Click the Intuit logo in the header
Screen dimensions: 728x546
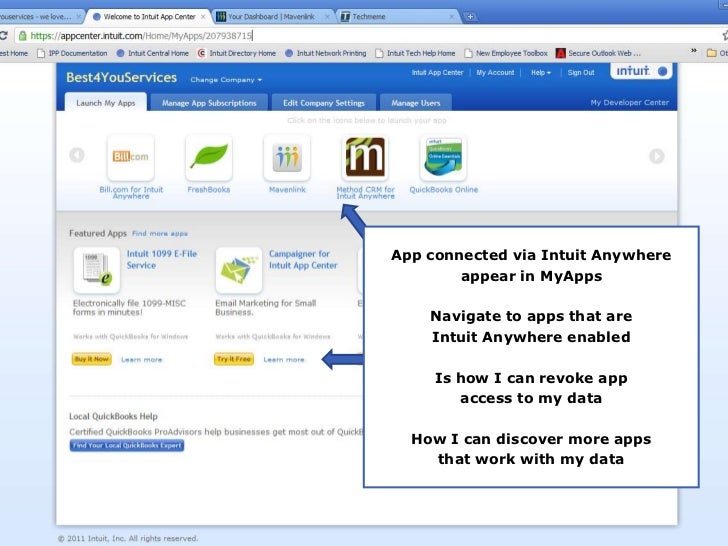coord(641,71)
